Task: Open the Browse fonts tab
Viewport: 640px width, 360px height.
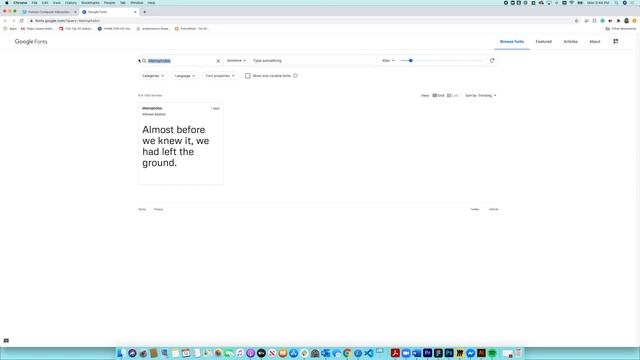Action: (x=512, y=42)
